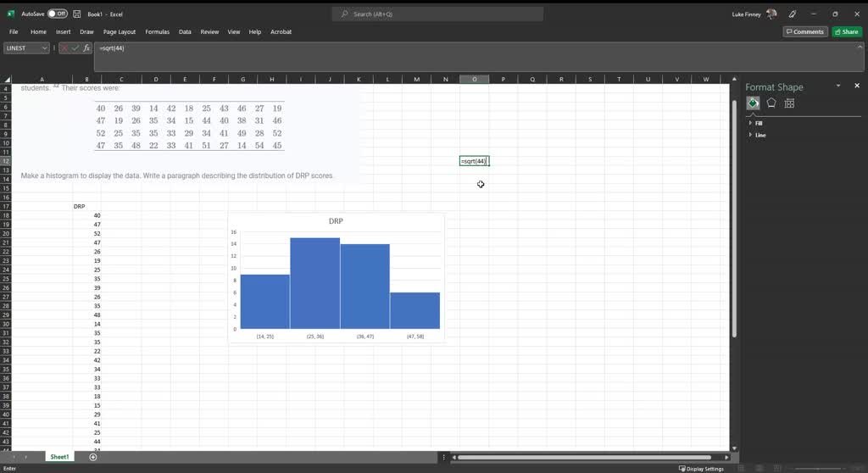The height and width of the screenshot is (473, 868).
Task: Confirm the formula with the checkmark
Action: (x=75, y=48)
